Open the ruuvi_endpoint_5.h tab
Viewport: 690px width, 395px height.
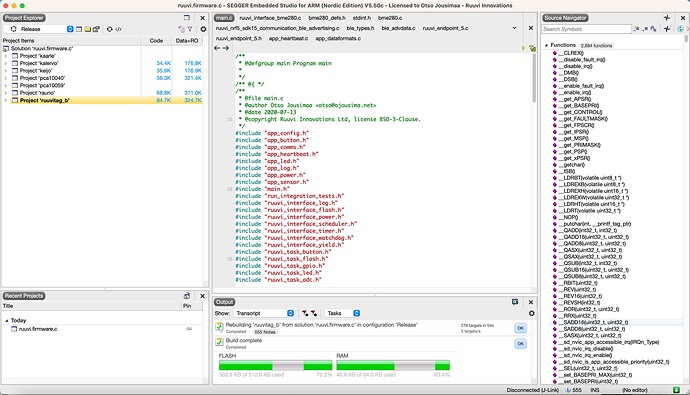tap(239, 38)
